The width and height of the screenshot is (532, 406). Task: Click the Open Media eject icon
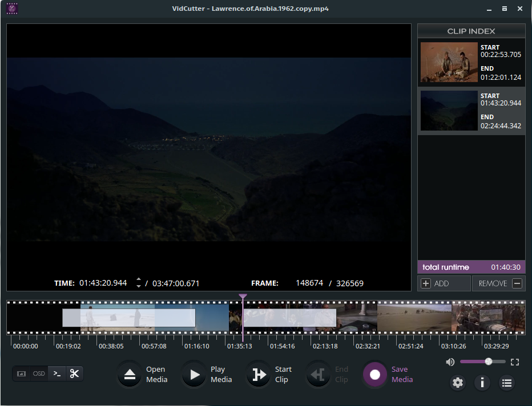coord(130,375)
